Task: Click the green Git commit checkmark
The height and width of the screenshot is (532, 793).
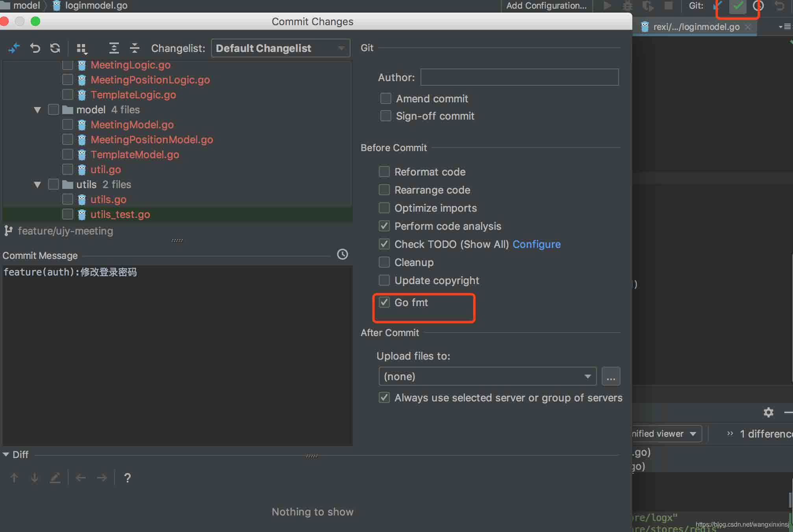Action: click(737, 6)
